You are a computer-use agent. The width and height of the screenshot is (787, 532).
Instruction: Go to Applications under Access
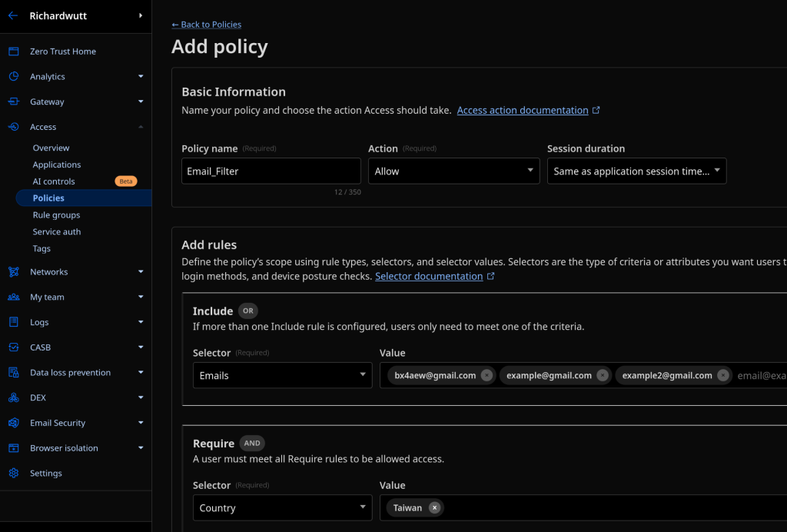57,165
